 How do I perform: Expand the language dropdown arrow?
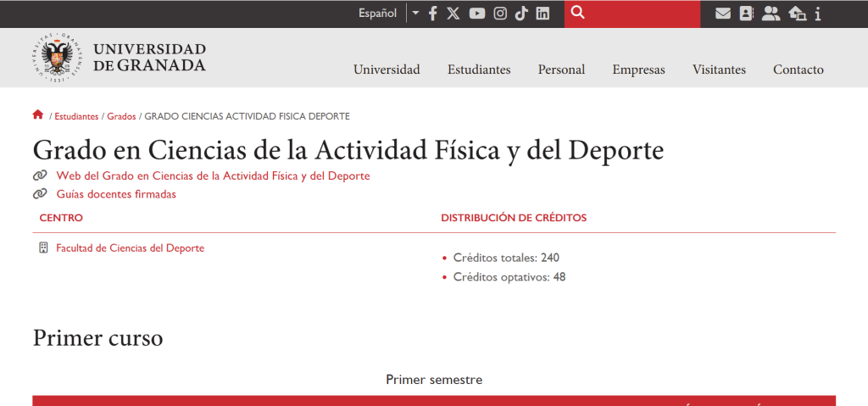coord(415,13)
